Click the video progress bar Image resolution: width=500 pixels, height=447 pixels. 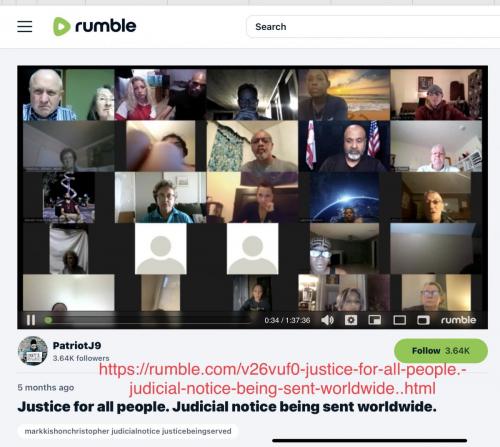click(x=148, y=321)
